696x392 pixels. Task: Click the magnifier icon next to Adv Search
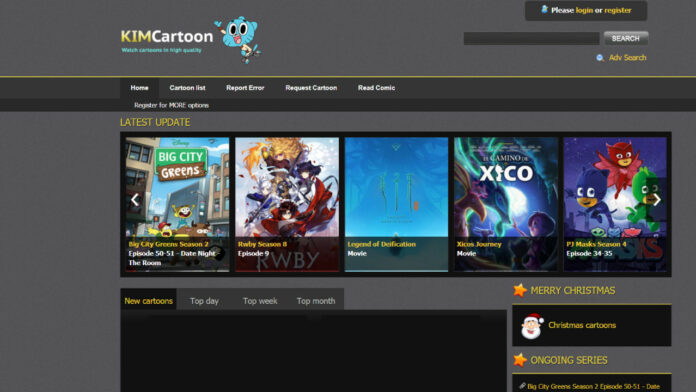600,58
